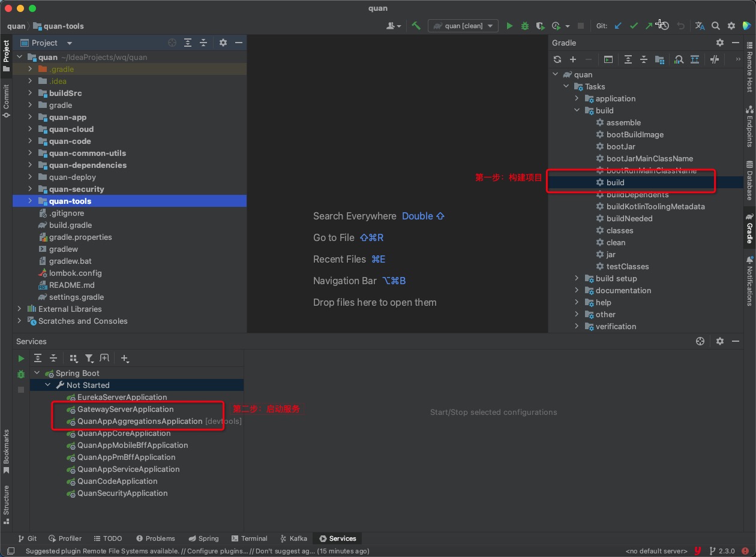Open Notifications side panel
Viewport: 756px width, 557px height.
tap(749, 281)
